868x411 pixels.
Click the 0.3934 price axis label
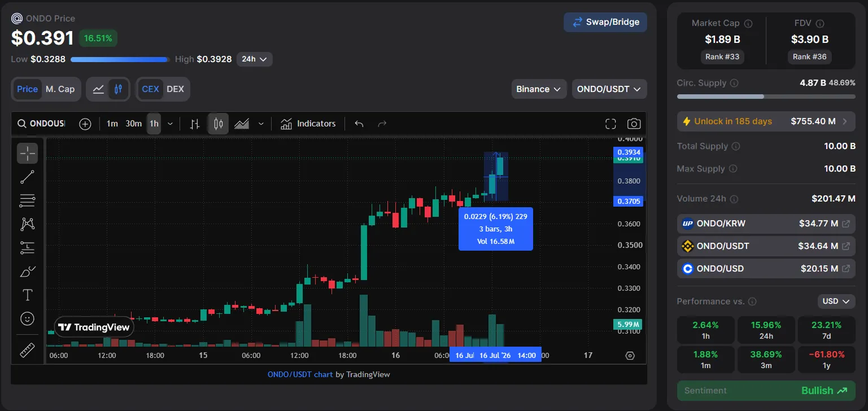(629, 152)
